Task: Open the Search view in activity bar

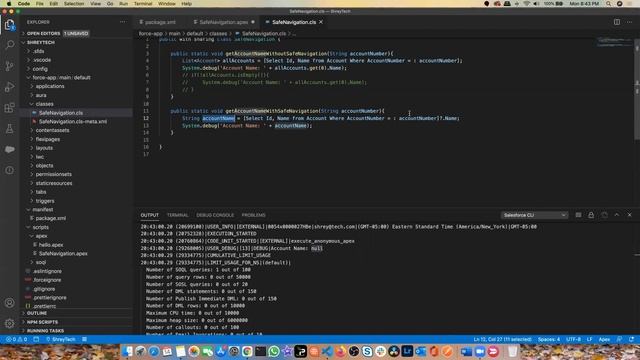Action: coord(10,44)
